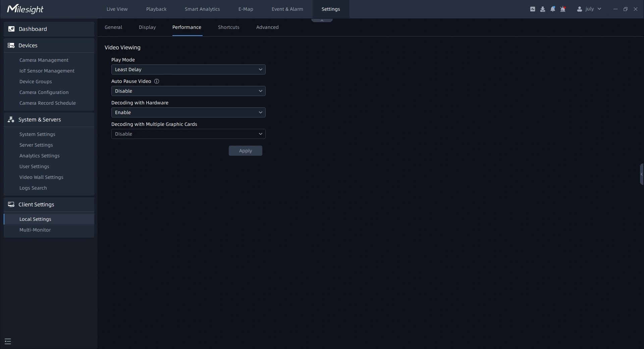Switch to the Advanced tab

click(267, 27)
